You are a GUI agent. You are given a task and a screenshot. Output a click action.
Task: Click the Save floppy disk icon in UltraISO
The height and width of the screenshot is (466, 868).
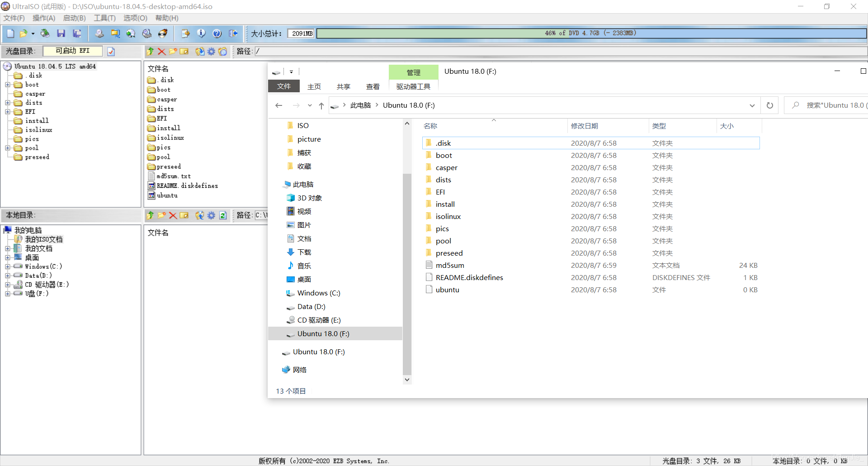[x=61, y=33]
